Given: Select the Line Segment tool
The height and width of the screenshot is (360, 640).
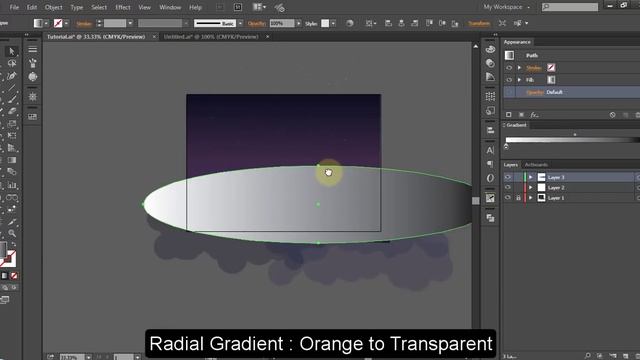Looking at the screenshot, I should (x=11, y=87).
